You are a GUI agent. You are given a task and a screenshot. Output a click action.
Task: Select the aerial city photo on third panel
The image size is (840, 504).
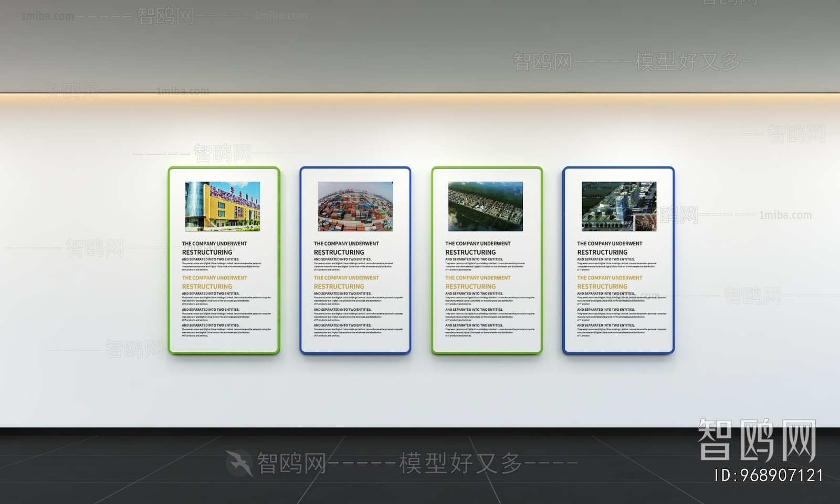tap(485, 206)
